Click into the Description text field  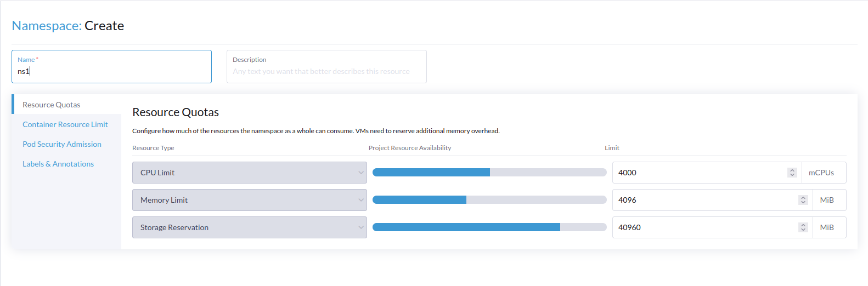pos(326,71)
